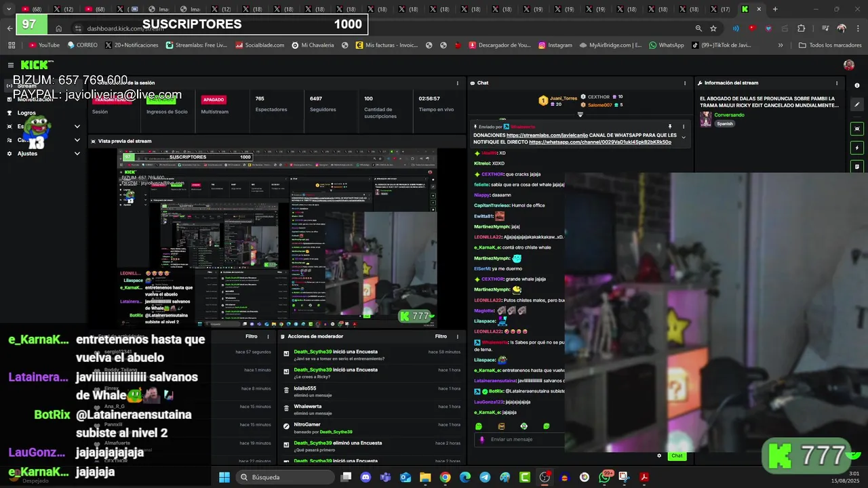Open Telegram from the taskbar
Screen dimensions: 868x488
click(x=485, y=477)
